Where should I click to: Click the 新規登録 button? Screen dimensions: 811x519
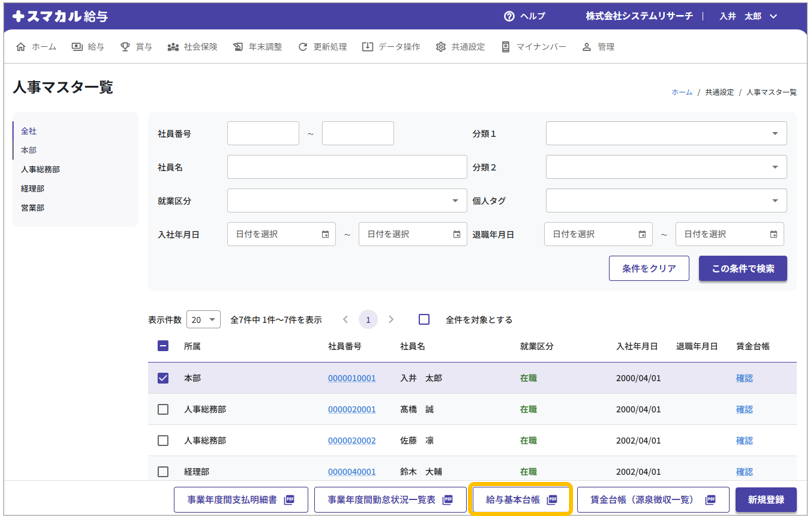[766, 499]
